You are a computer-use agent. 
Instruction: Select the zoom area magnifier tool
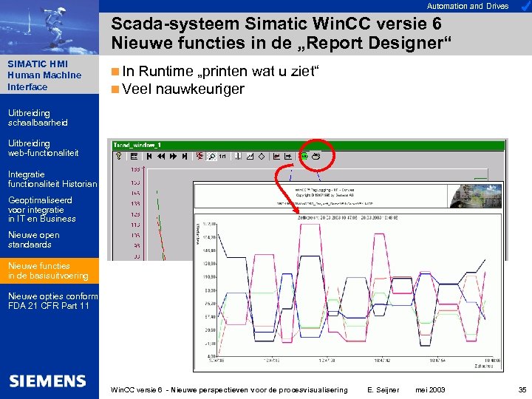pyautogui.click(x=212, y=156)
